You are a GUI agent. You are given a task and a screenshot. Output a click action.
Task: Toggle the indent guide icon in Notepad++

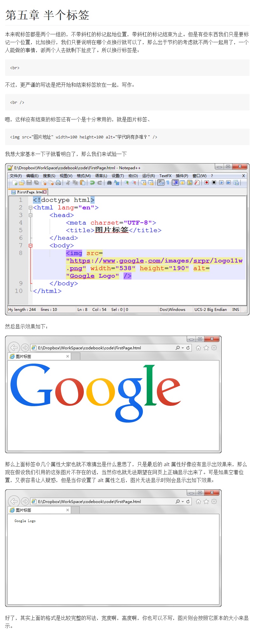(176, 183)
